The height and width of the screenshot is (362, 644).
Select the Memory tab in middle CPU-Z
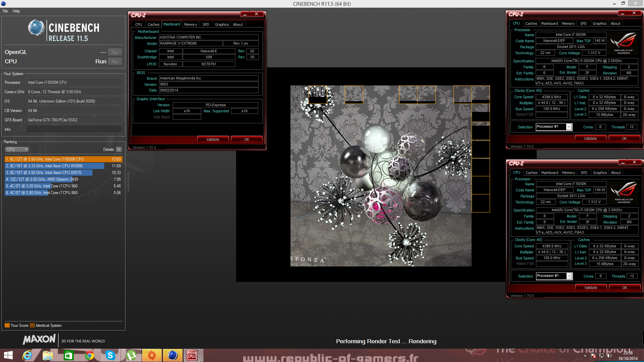(x=191, y=24)
